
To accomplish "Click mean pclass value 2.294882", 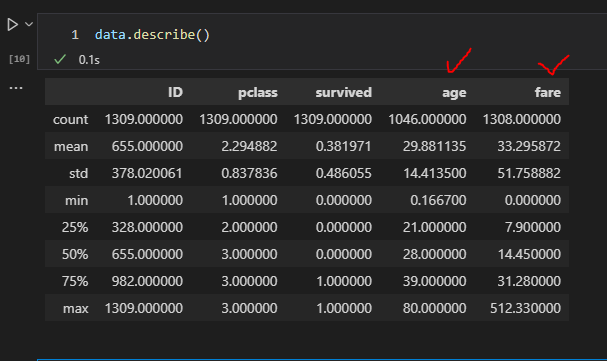I will 249,146.
